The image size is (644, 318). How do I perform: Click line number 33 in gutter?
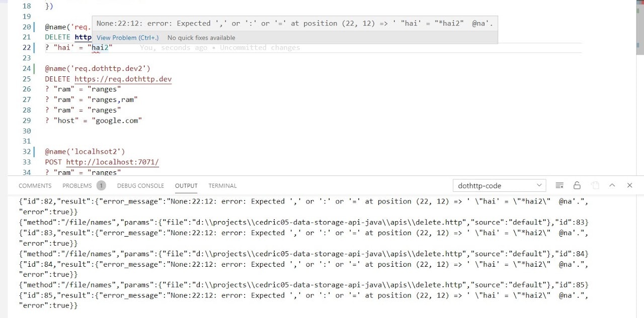pyautogui.click(x=27, y=162)
